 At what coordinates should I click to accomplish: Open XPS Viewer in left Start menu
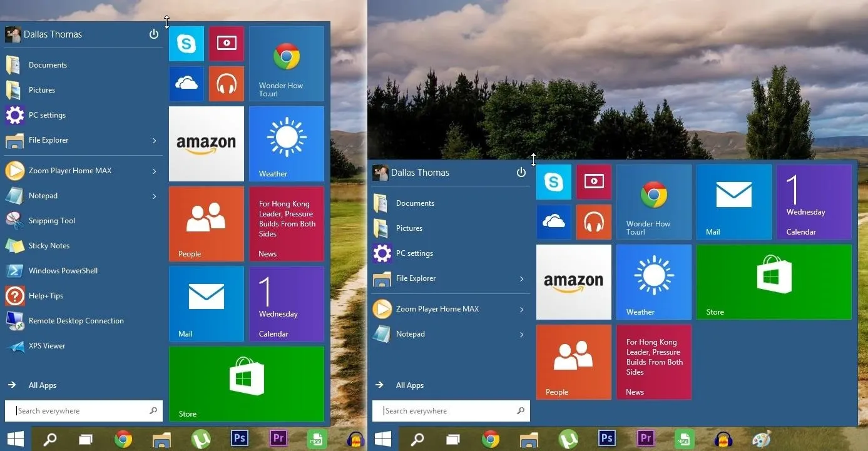click(x=83, y=346)
